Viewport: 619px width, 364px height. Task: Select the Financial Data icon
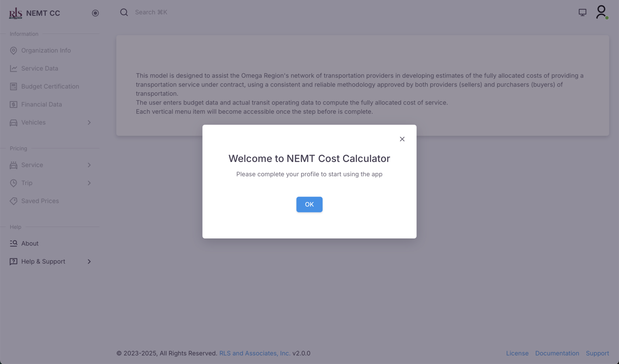(x=14, y=104)
